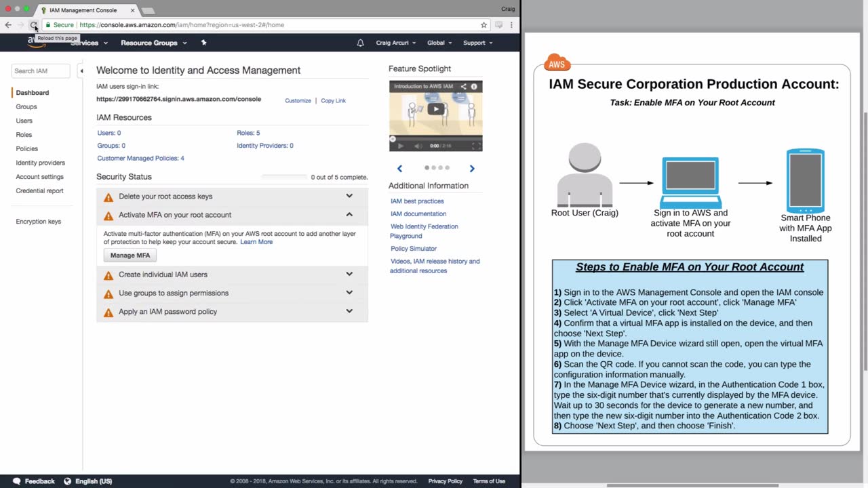Click the Search IAM field
The image size is (868, 488).
(41, 70)
